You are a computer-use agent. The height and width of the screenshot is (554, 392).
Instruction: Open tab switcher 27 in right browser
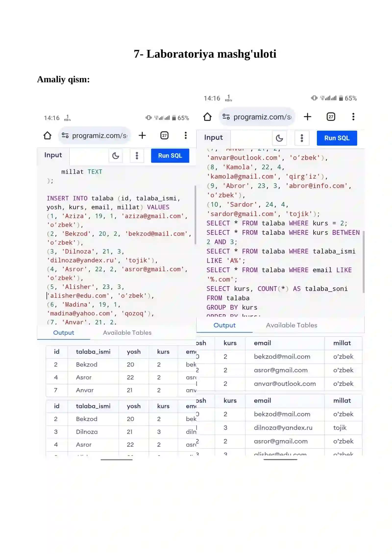coord(331,117)
